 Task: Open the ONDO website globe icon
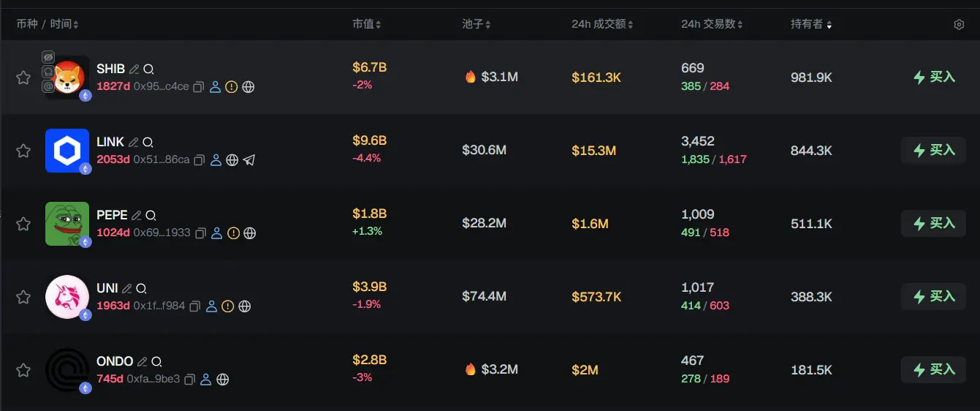(223, 380)
